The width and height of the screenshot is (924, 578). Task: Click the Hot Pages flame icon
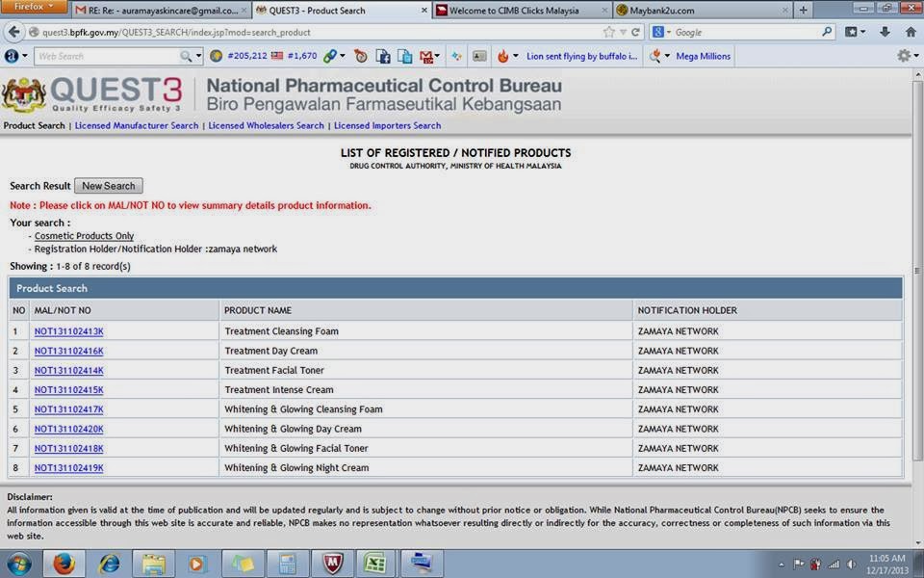(x=502, y=56)
